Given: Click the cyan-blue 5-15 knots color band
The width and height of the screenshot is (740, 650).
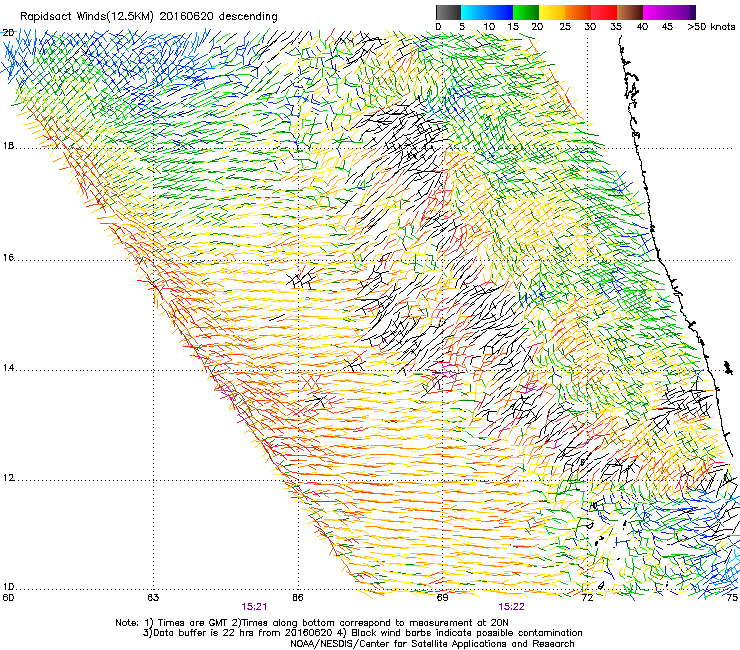Looking at the screenshot, I should pos(487,12).
